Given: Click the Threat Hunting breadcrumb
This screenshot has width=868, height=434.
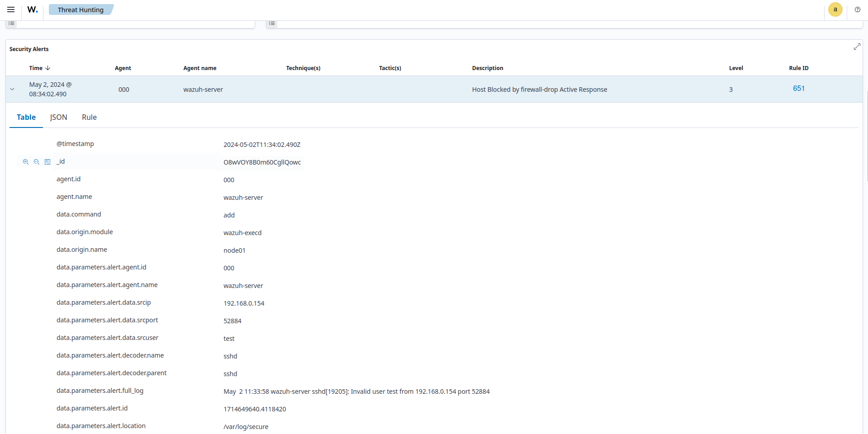Looking at the screenshot, I should (81, 10).
